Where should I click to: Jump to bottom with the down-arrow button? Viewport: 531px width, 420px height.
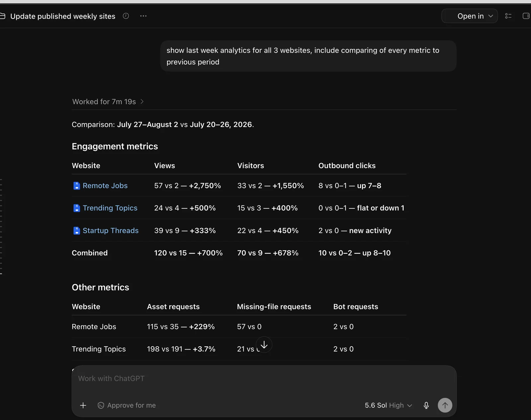click(x=264, y=345)
